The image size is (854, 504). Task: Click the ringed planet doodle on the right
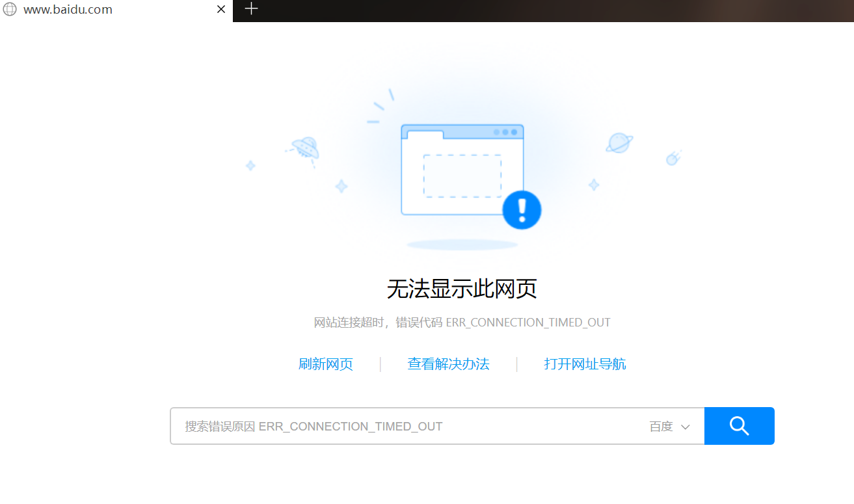pyautogui.click(x=618, y=142)
